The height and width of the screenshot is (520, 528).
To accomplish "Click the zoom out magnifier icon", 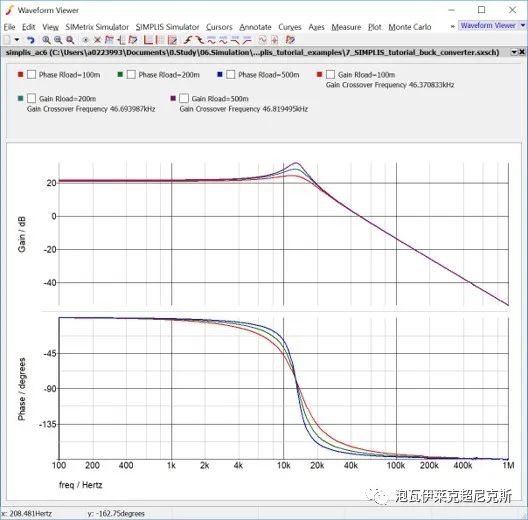I will (x=58, y=40).
